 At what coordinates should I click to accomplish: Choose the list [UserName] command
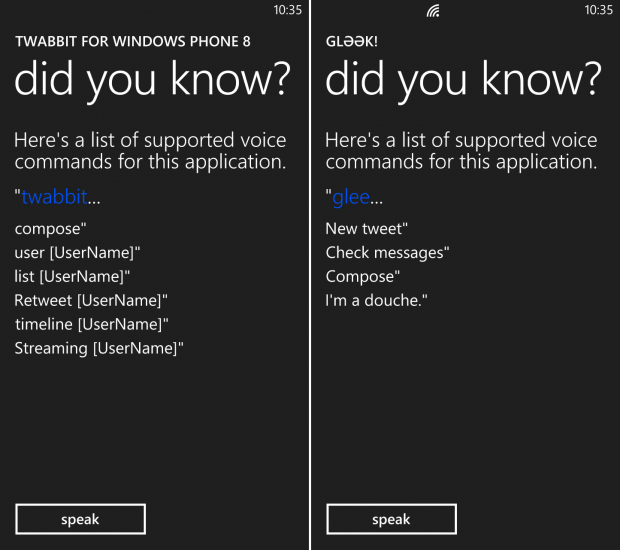click(x=72, y=276)
